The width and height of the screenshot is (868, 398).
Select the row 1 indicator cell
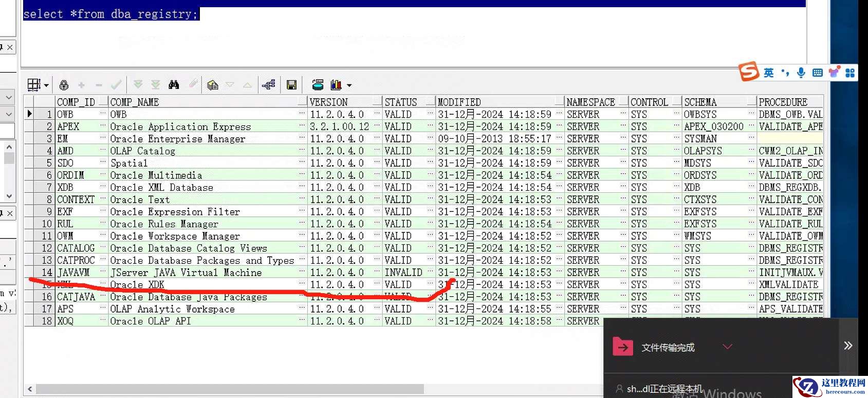tap(30, 114)
